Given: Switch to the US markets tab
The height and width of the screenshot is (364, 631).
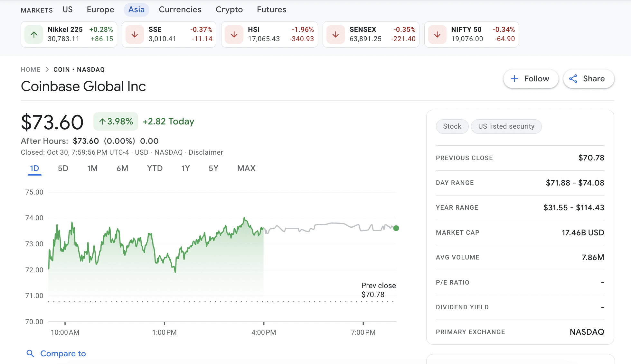Looking at the screenshot, I should pos(68,10).
